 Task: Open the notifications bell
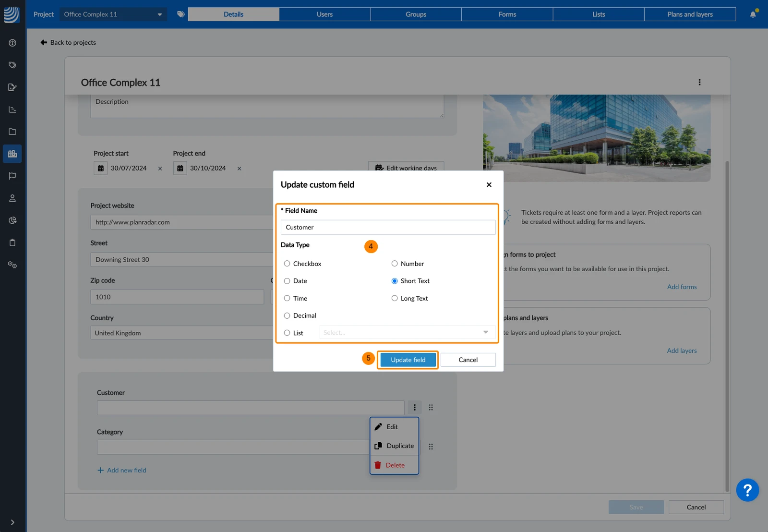753,14
